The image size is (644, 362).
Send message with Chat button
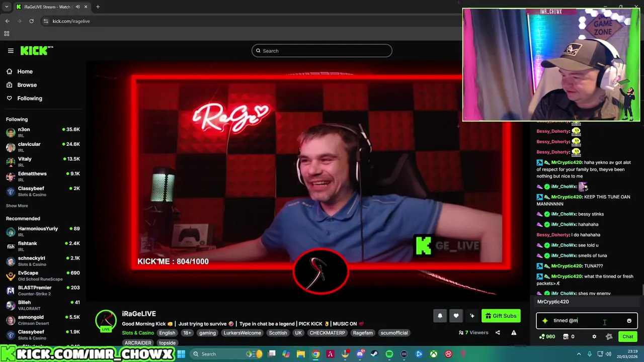coord(628,336)
